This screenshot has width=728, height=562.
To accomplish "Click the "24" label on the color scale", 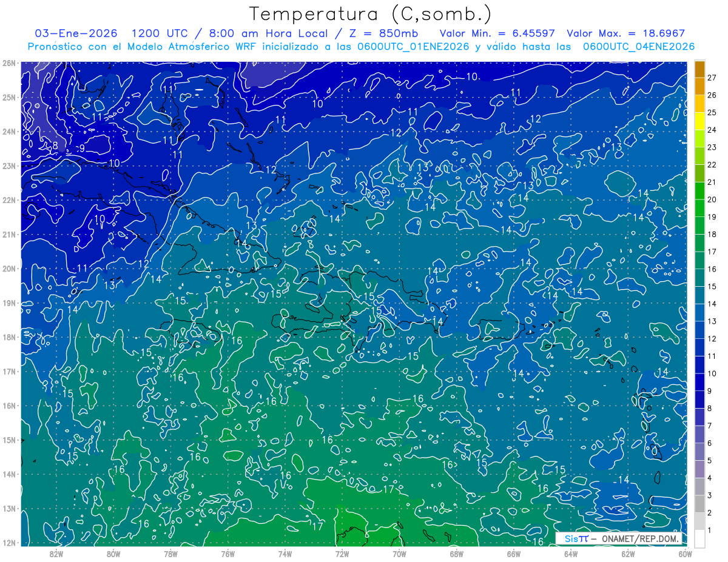I will coord(712,130).
